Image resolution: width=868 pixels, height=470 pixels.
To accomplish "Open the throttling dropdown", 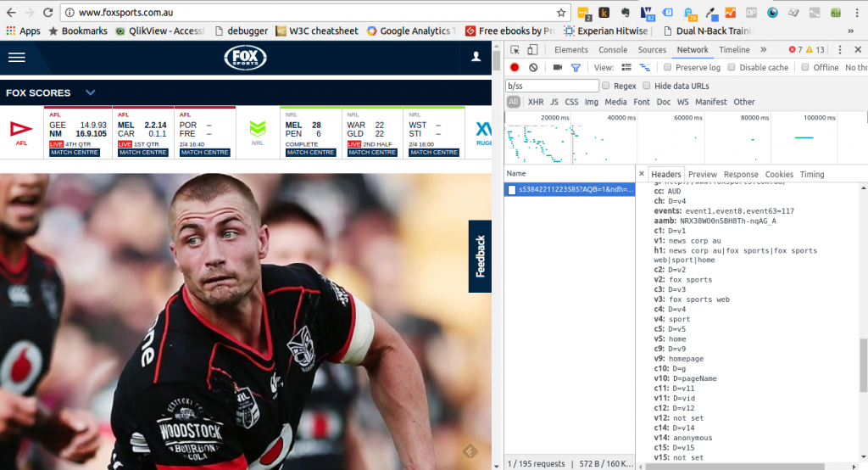I will point(856,67).
